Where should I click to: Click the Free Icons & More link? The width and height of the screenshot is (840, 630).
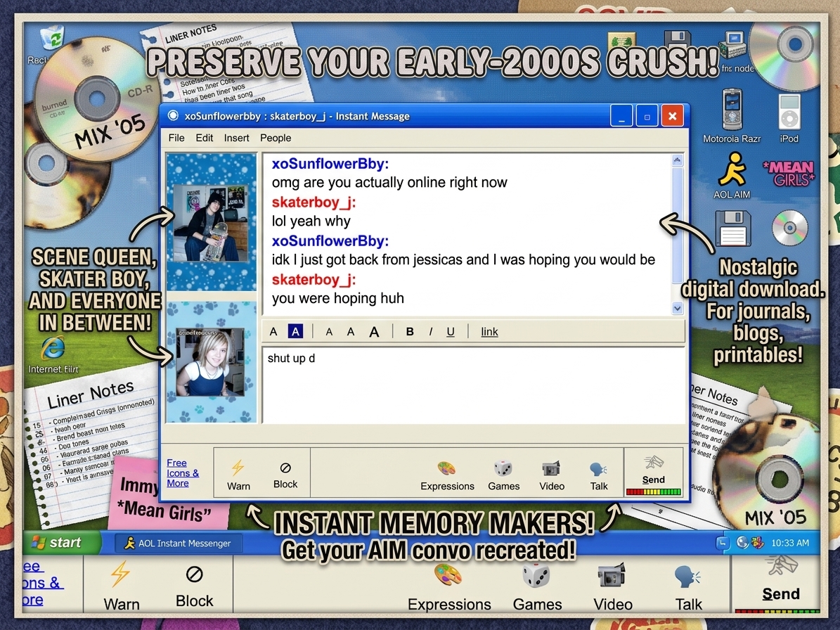182,472
